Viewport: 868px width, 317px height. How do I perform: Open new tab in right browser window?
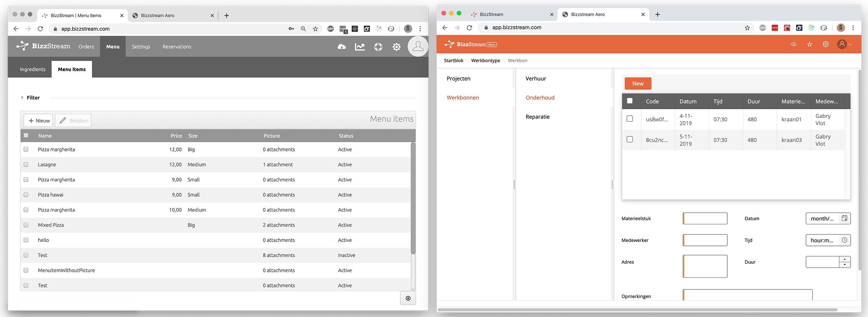[658, 14]
